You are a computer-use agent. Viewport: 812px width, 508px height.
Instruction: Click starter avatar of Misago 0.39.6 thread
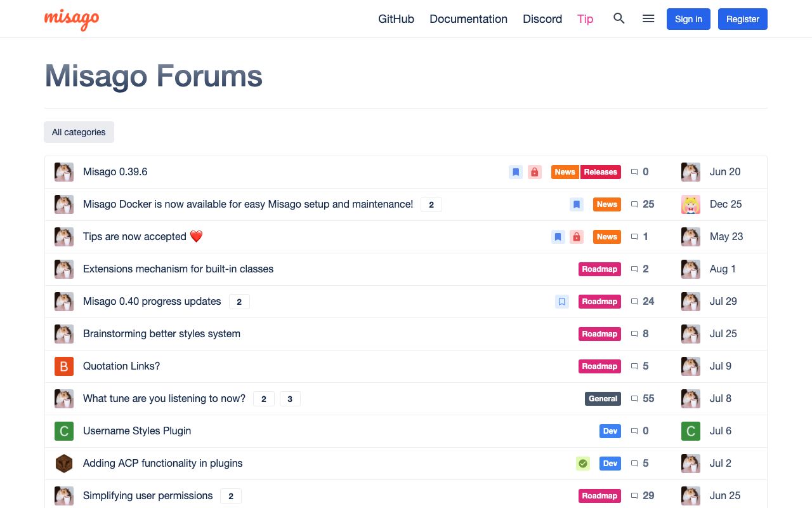(x=64, y=172)
